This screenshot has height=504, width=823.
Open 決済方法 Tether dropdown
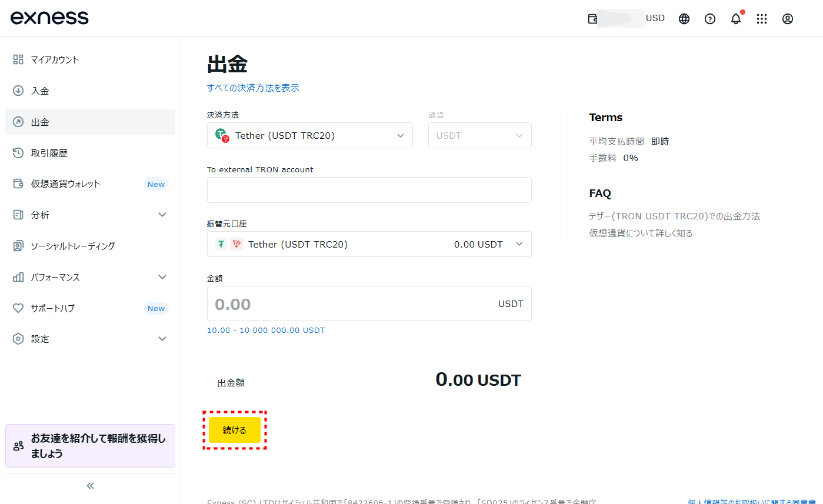point(310,135)
